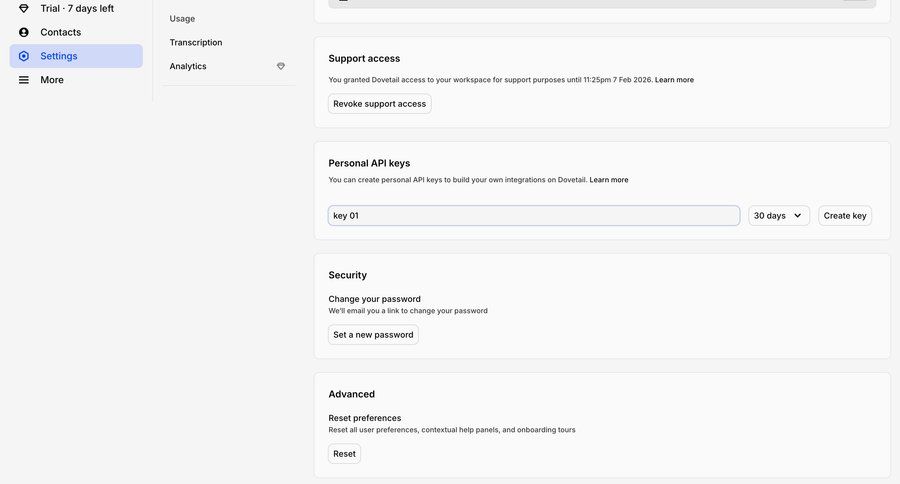Viewport: 900px width, 484px height.
Task: Go to the Contacts page label
Action: pos(61,32)
